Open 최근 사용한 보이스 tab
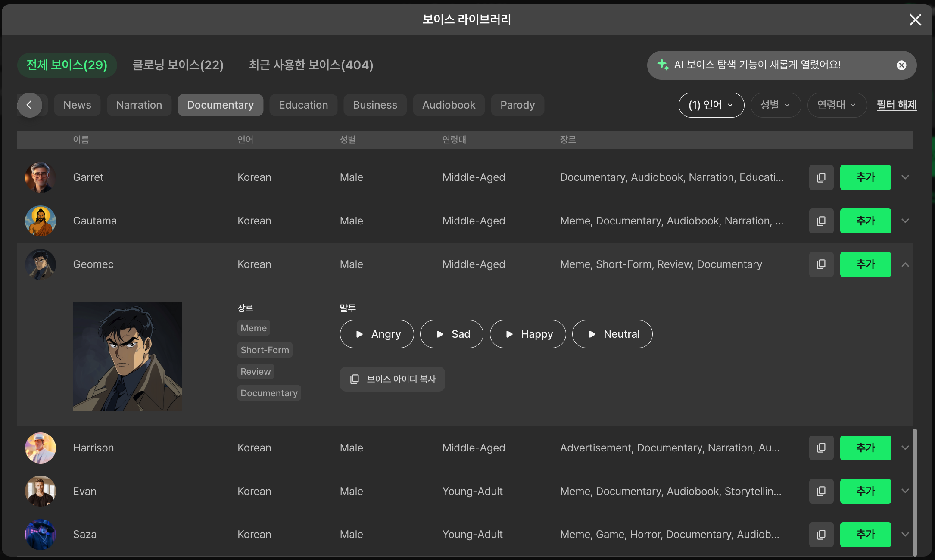The image size is (935, 560). 311,65
